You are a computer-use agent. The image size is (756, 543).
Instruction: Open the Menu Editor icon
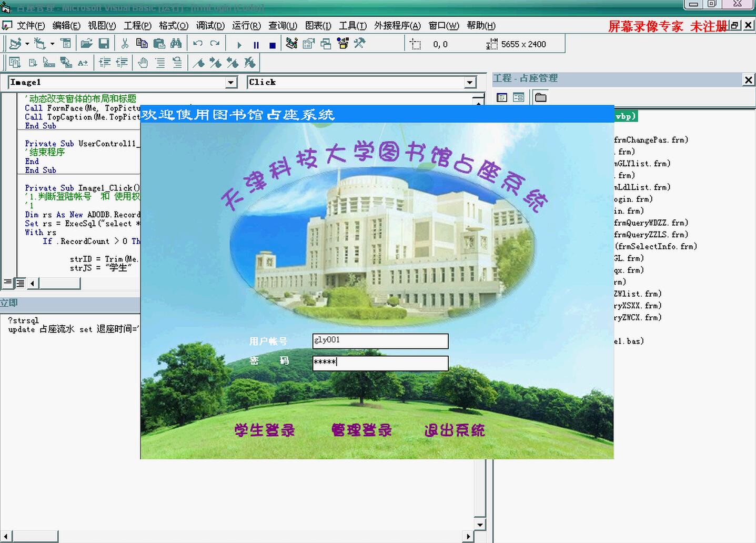coord(66,44)
